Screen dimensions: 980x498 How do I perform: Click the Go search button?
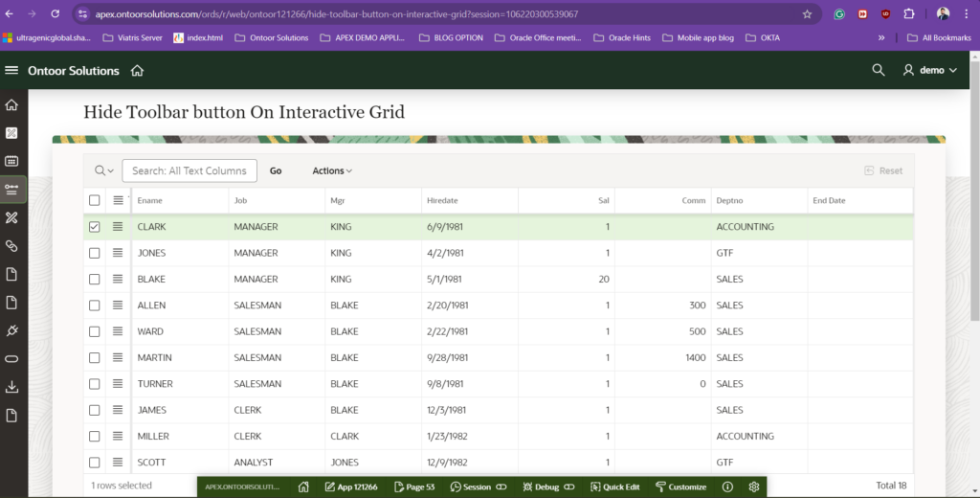(276, 170)
